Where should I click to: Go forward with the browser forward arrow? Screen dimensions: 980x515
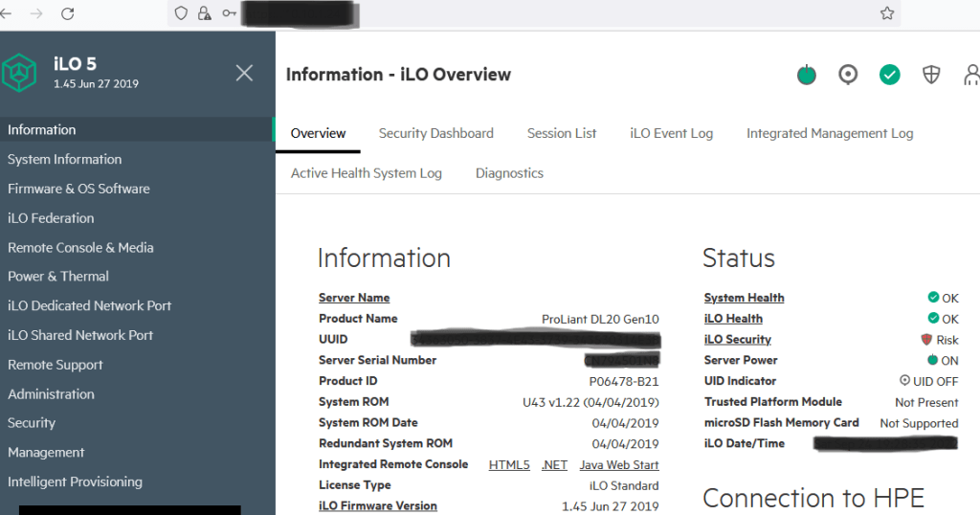click(x=36, y=13)
